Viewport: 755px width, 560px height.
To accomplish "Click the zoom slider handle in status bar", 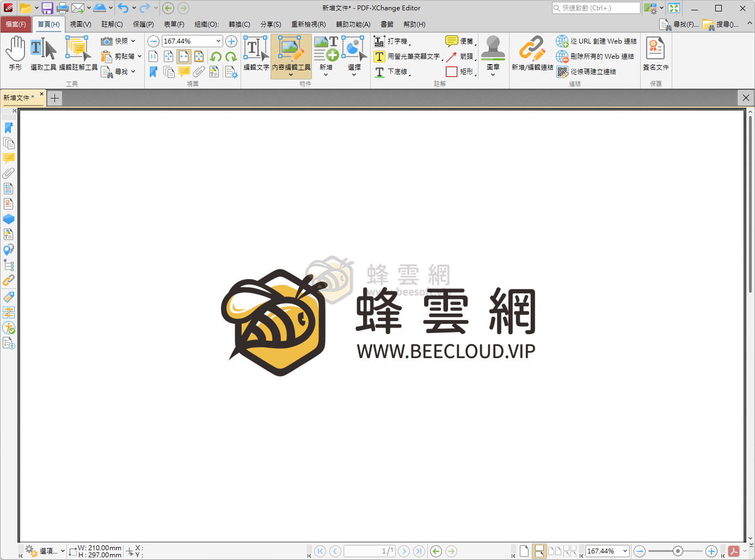I will [678, 551].
